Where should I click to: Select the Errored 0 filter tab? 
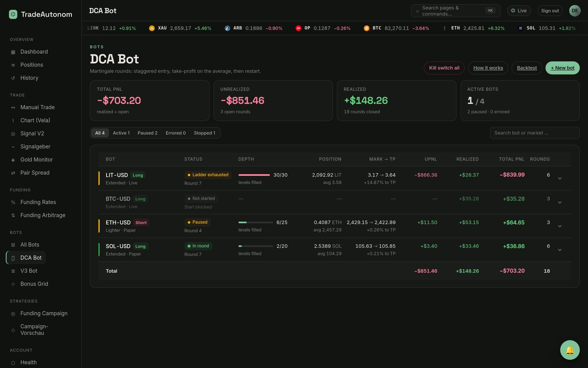tap(176, 133)
